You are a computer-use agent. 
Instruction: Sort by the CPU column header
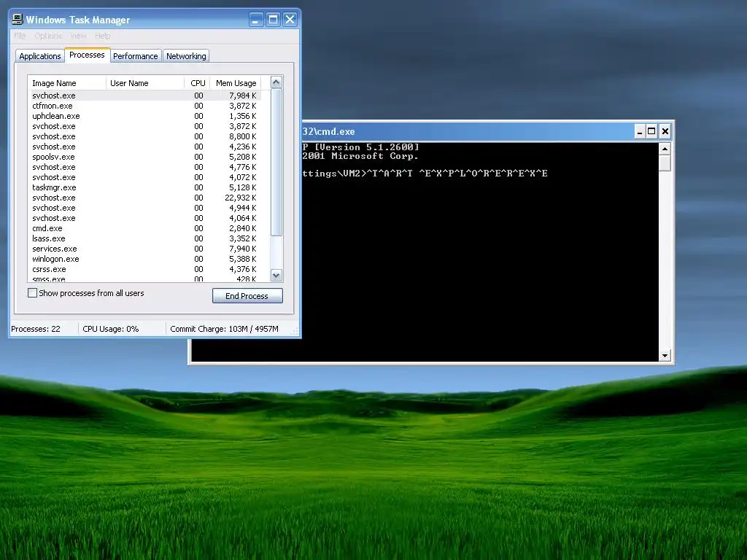[x=197, y=83]
